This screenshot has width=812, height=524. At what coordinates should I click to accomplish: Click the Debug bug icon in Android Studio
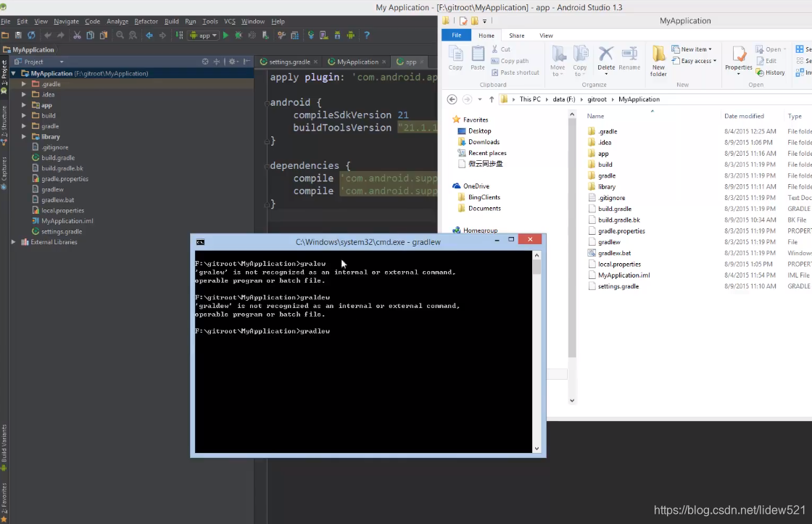(239, 36)
